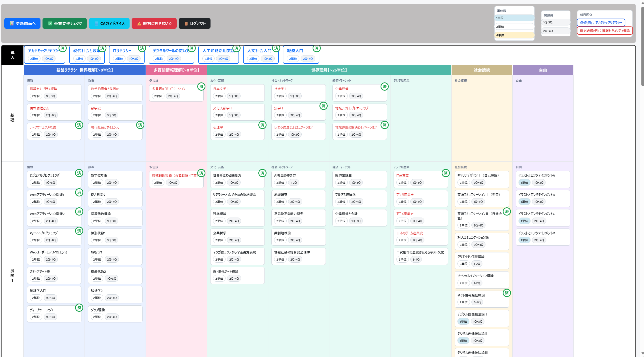Screen dimensions: 644x357
Task: Click the 済 badge on IT産業史 card
Action: pos(445,173)
